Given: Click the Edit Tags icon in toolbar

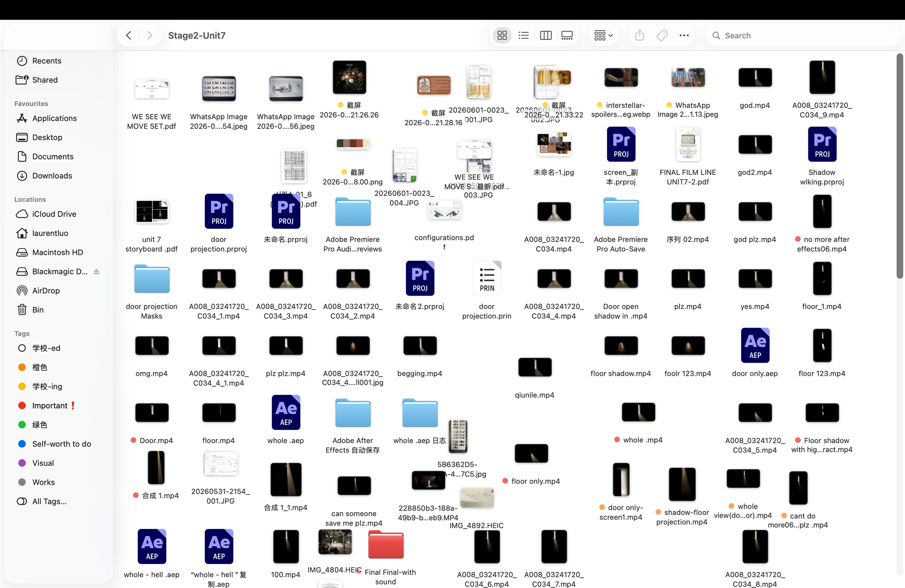Looking at the screenshot, I should tap(662, 35).
